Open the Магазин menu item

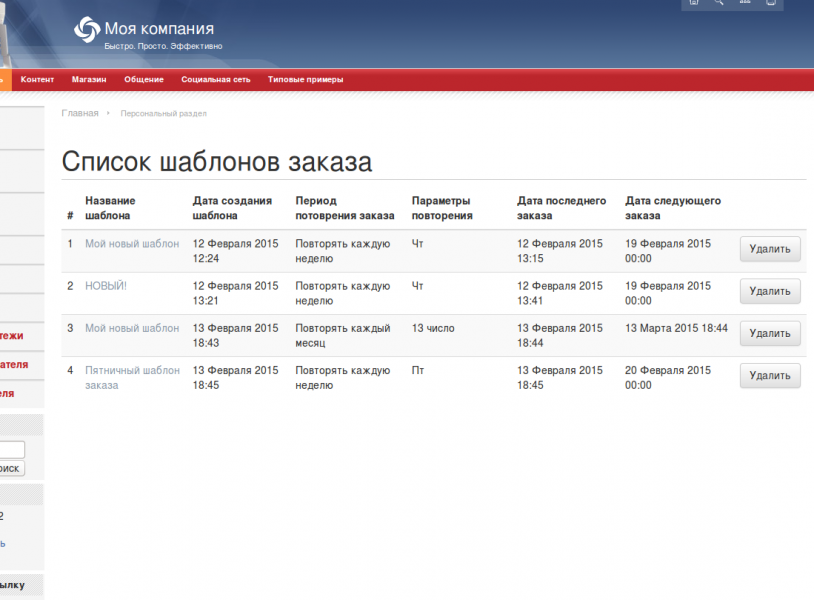tap(89, 80)
